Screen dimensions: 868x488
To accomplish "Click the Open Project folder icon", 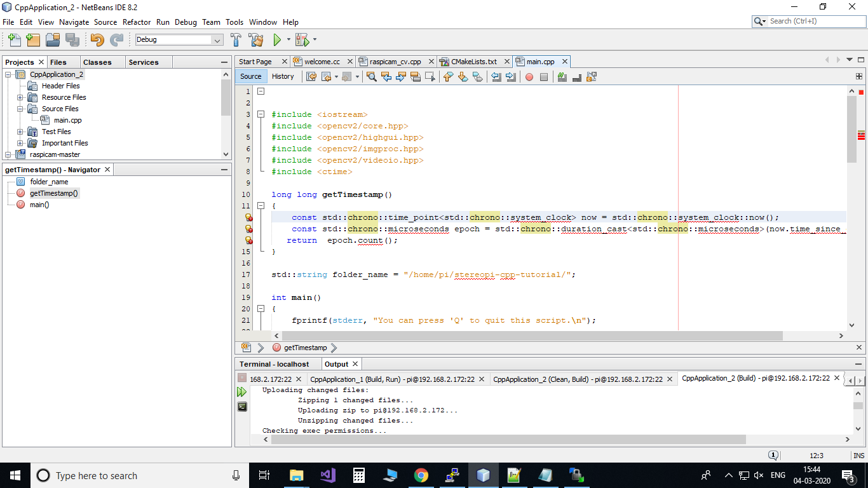I will pos(53,39).
